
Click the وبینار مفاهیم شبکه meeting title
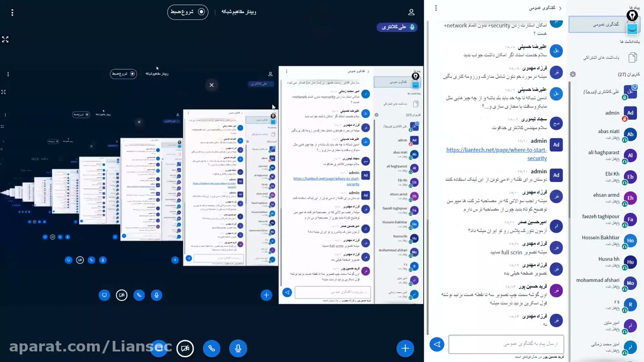tap(239, 12)
